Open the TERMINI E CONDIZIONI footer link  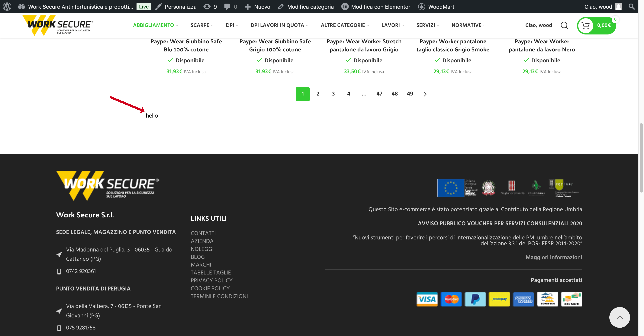[219, 296]
